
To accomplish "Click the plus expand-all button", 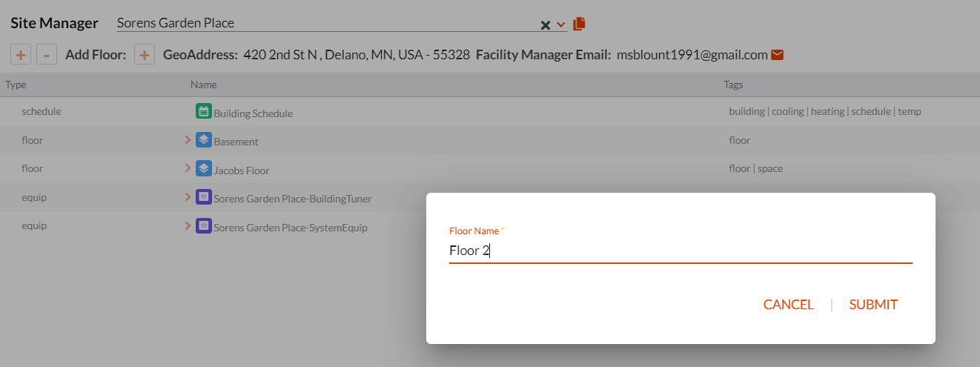I will pos(20,55).
